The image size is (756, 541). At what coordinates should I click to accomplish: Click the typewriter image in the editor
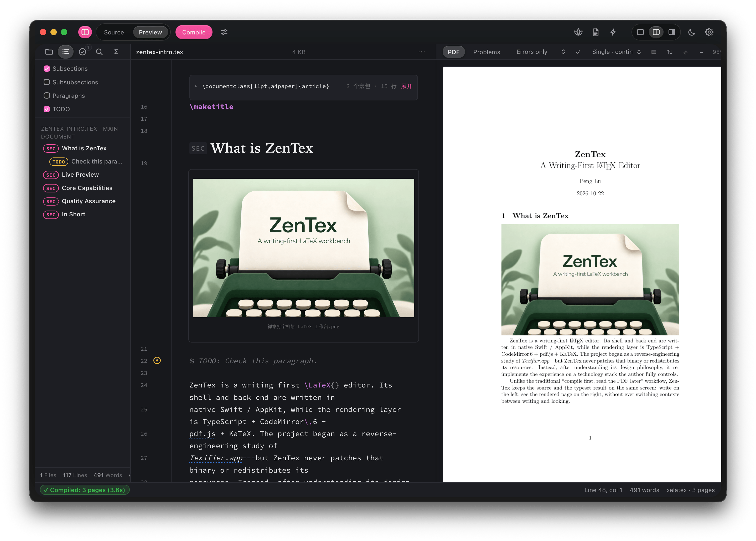[x=303, y=248]
